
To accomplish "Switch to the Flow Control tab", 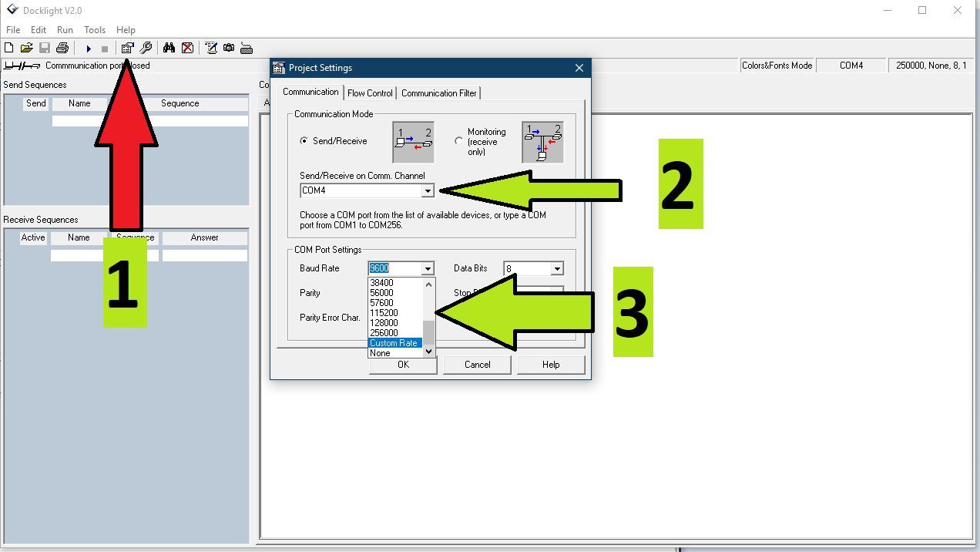I will point(370,93).
